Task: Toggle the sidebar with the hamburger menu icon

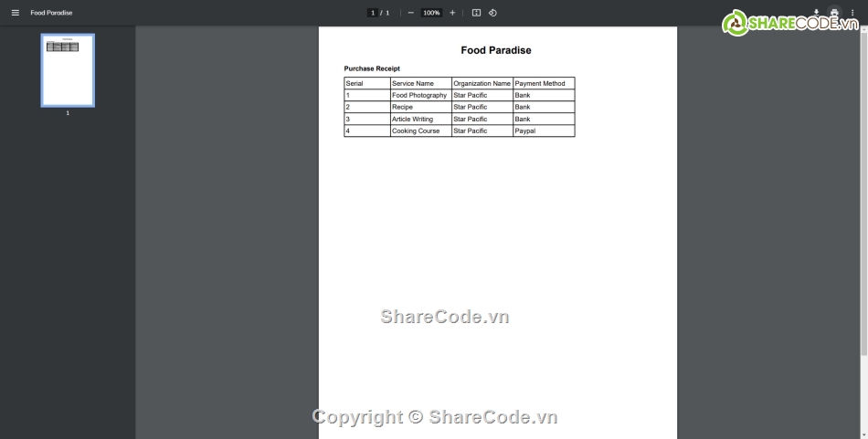Action: click(x=15, y=13)
